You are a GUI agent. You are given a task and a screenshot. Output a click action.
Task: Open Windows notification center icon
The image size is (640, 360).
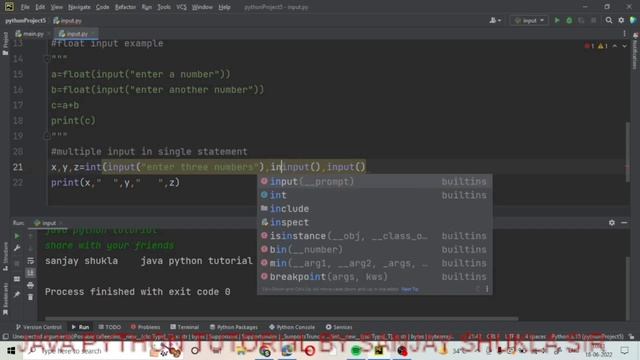[624, 351]
